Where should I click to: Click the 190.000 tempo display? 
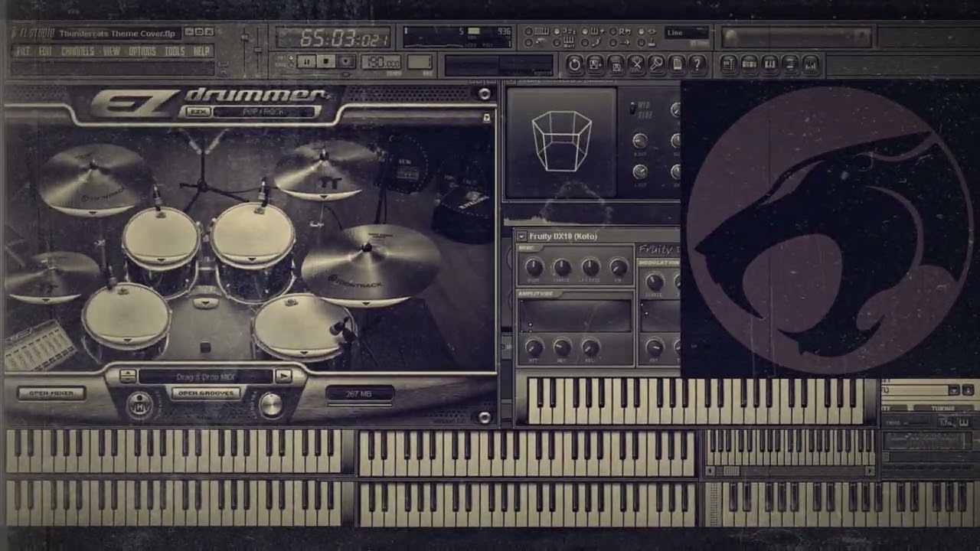[381, 61]
